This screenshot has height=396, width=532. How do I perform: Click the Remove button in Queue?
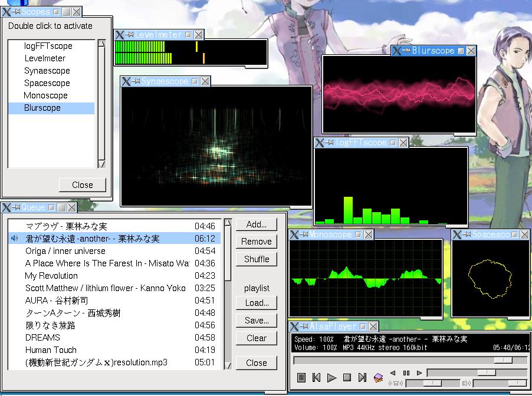click(x=257, y=242)
